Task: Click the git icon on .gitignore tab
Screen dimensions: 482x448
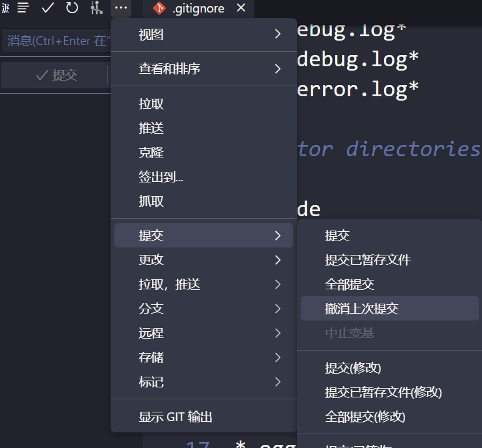Action: (159, 8)
